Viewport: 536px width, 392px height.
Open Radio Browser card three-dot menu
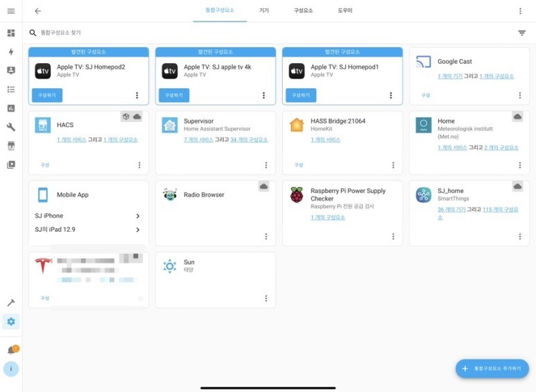point(266,237)
